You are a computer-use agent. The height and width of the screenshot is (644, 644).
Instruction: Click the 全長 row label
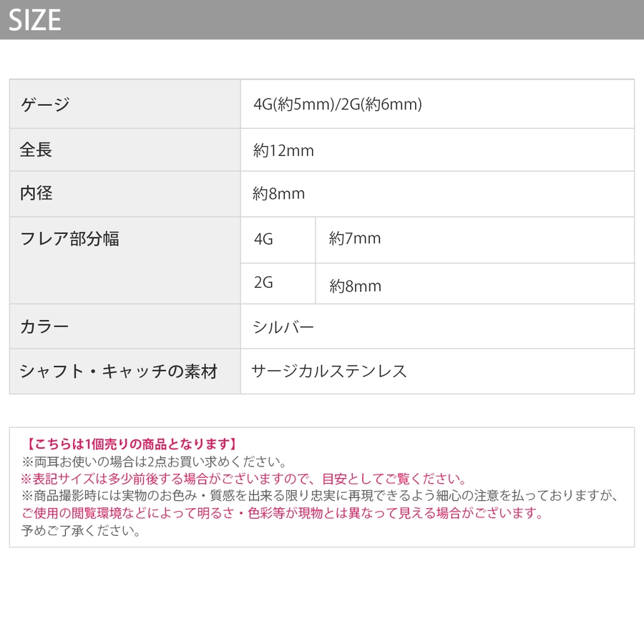36,150
